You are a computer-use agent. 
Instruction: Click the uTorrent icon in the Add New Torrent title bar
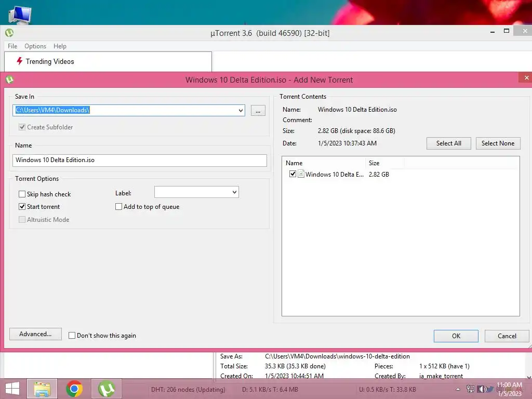(9, 79)
